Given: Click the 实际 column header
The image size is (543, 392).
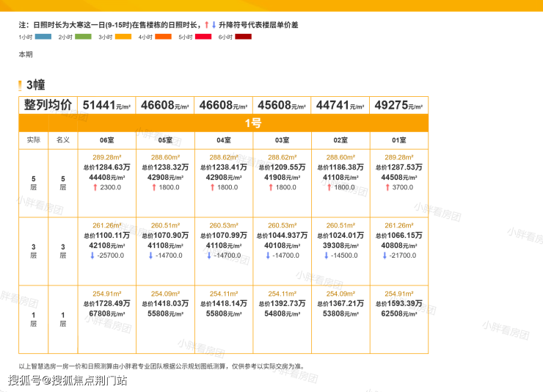Looking at the screenshot, I should point(33,139).
